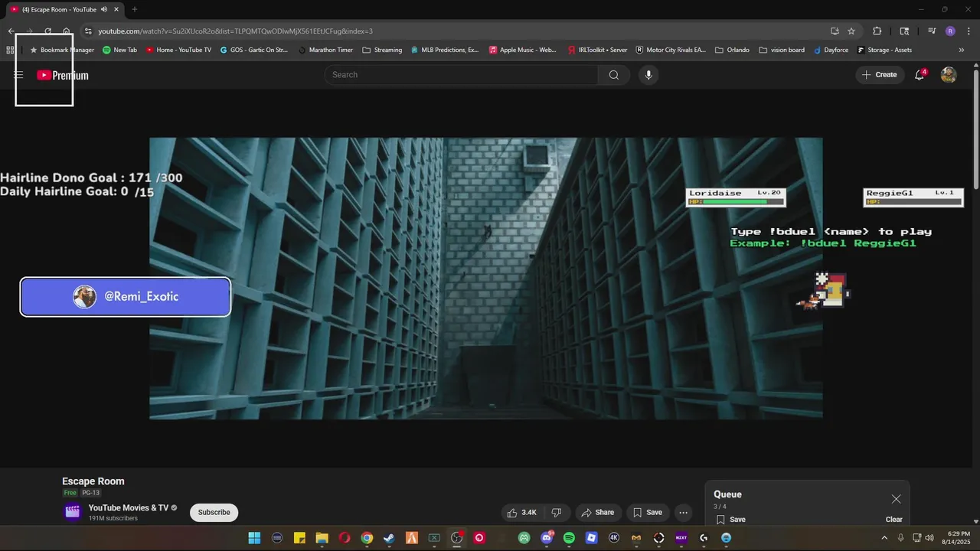
Task: Open Spotify from the taskbar
Action: (x=569, y=538)
